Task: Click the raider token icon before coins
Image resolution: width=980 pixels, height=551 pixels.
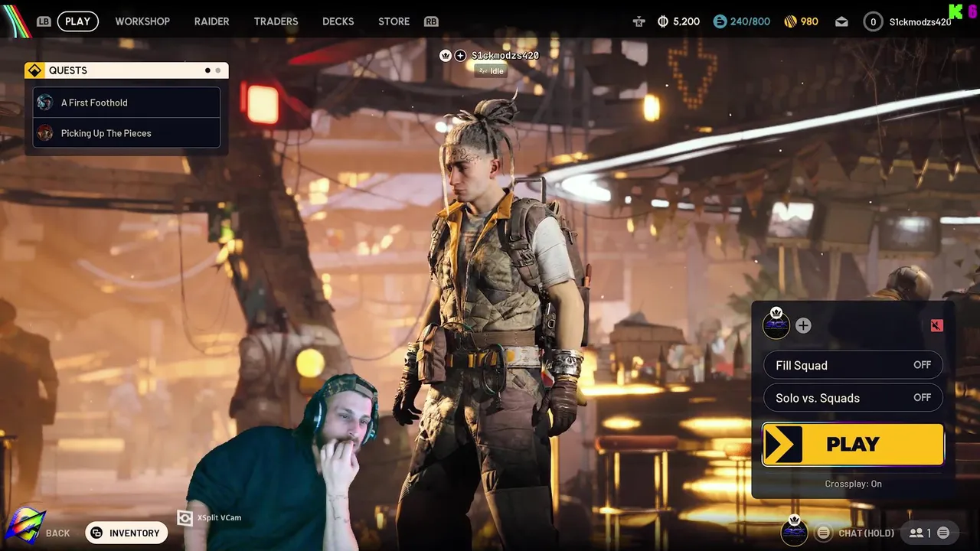Action: point(639,21)
